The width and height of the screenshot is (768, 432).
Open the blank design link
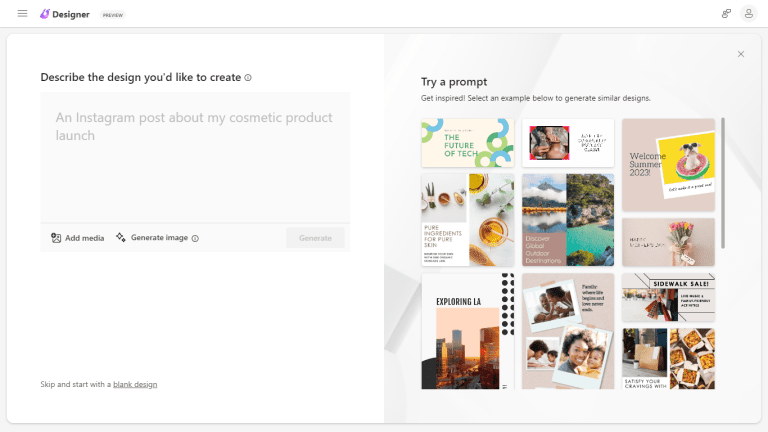tap(135, 384)
